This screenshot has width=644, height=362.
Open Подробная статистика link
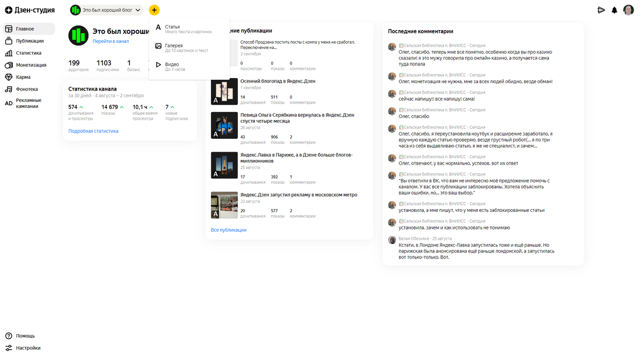click(x=93, y=131)
